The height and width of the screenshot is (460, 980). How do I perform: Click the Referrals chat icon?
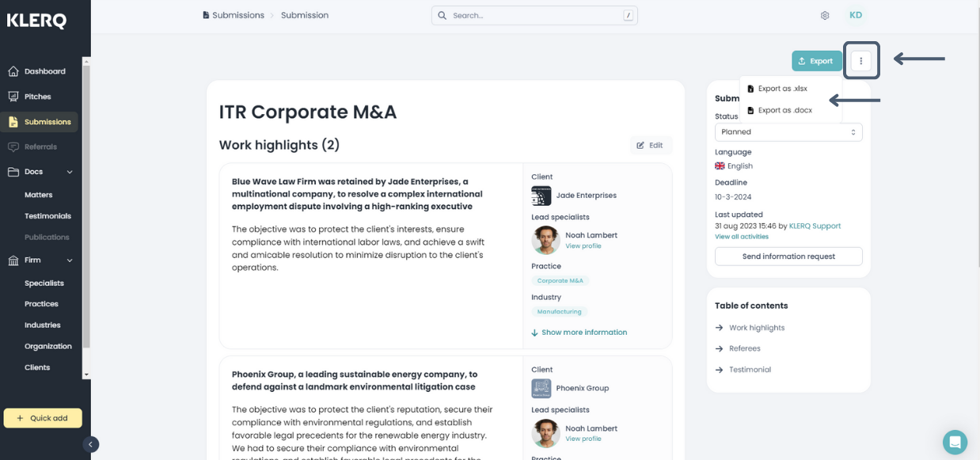[13, 146]
